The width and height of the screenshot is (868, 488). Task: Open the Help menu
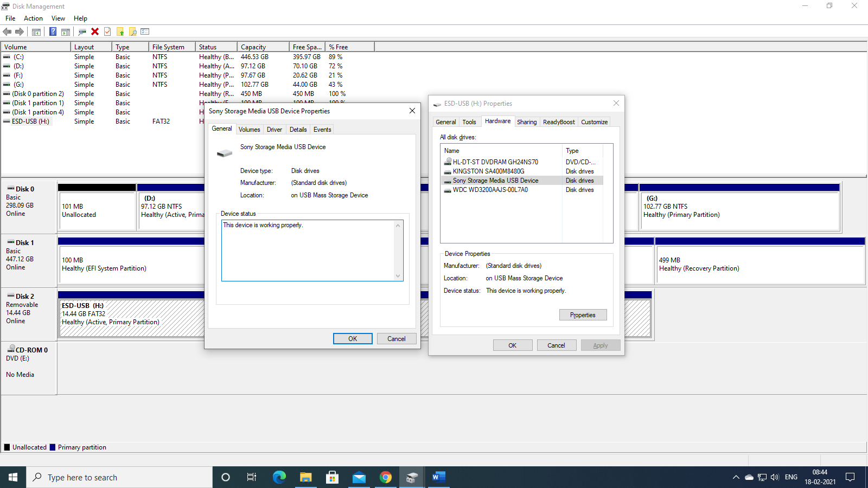point(80,18)
